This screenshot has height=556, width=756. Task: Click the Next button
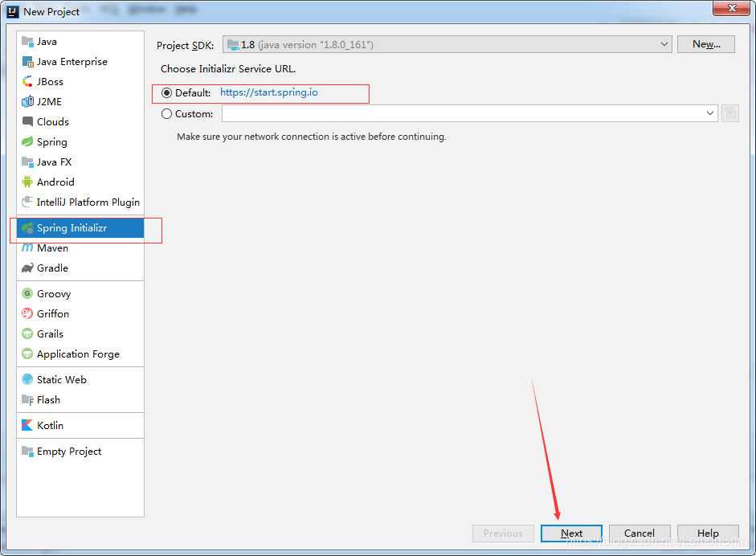[571, 534]
